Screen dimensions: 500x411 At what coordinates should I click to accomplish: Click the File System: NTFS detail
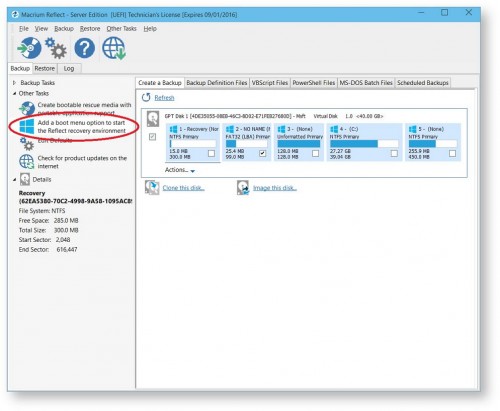(x=42, y=211)
